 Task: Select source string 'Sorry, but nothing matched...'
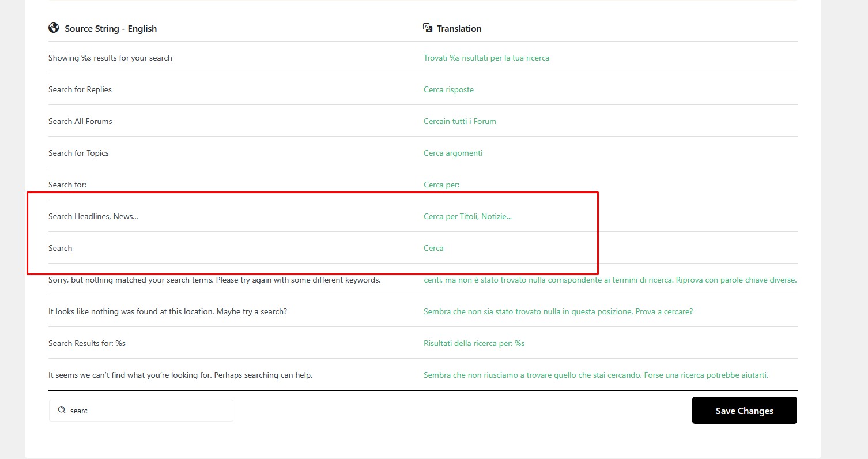(x=214, y=280)
